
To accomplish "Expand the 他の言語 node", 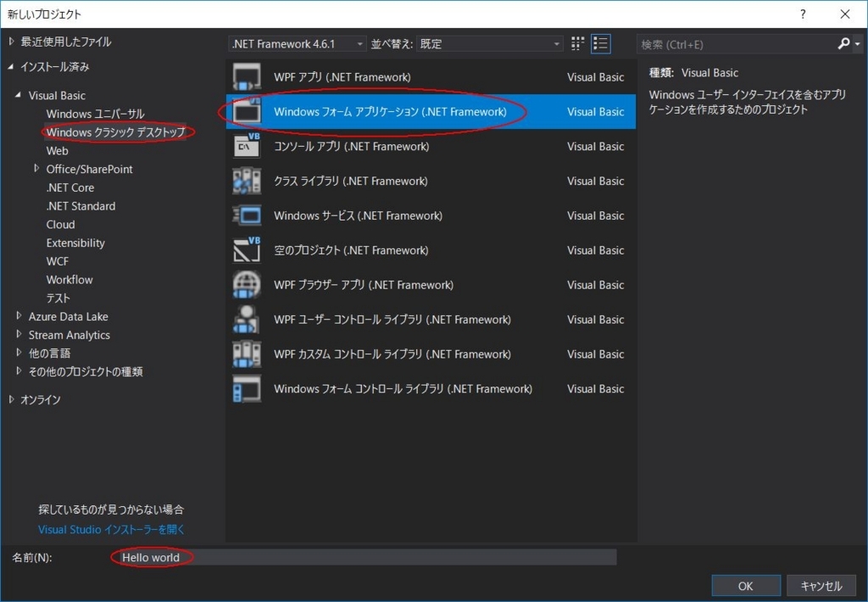I will tap(19, 352).
